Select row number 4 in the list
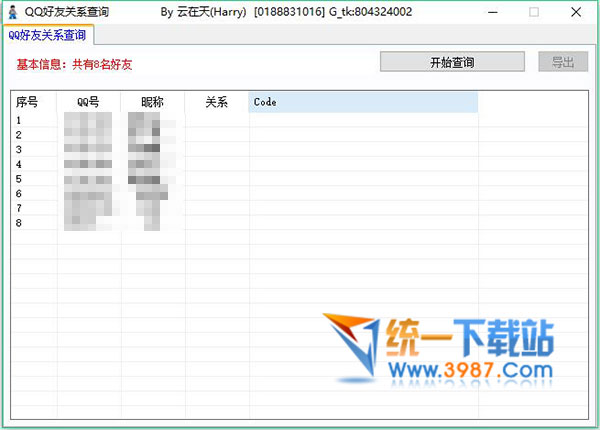Image resolution: width=600 pixels, height=430 pixels. 300,164
